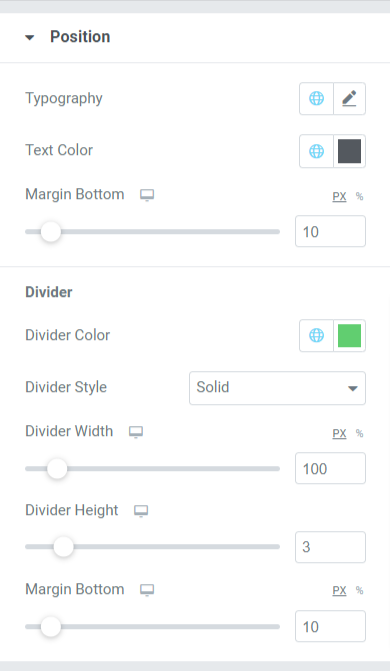The height and width of the screenshot is (671, 390).
Task: Click the Position section heading
Action: tap(80, 37)
